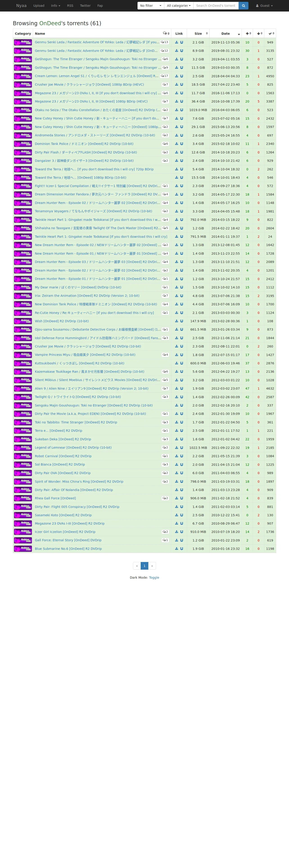
Task: Open comments badge for Kazemakase Tsukikage Ran
Action: (165, 372)
